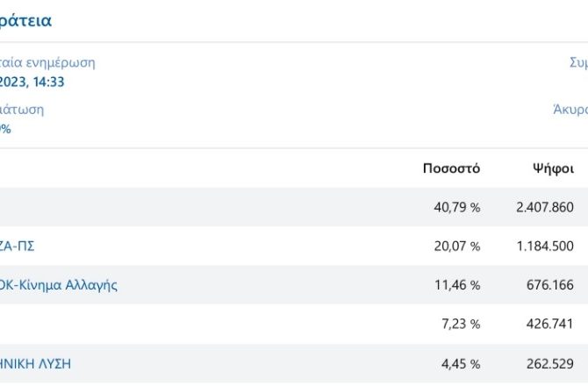The height and width of the screenshot is (386, 588).
Task: Click the 'Τελευταία ενημέρωση' label
Action: click(x=47, y=63)
